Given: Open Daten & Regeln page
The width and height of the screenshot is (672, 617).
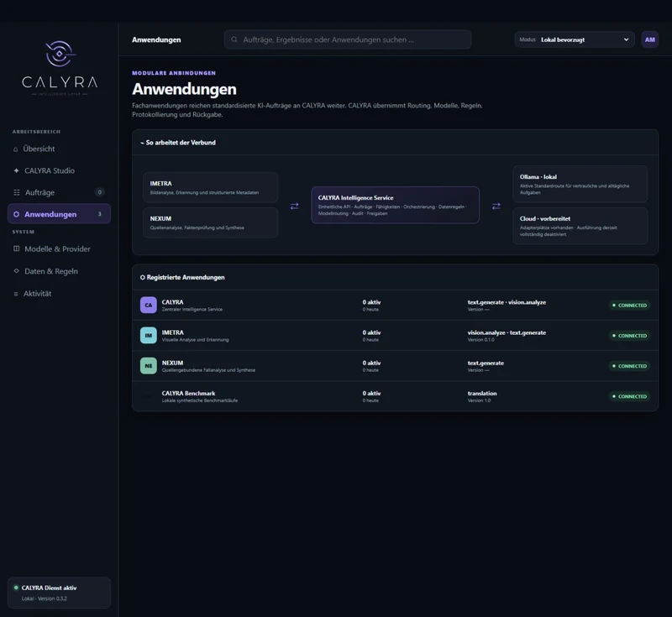Looking at the screenshot, I should coord(59,271).
